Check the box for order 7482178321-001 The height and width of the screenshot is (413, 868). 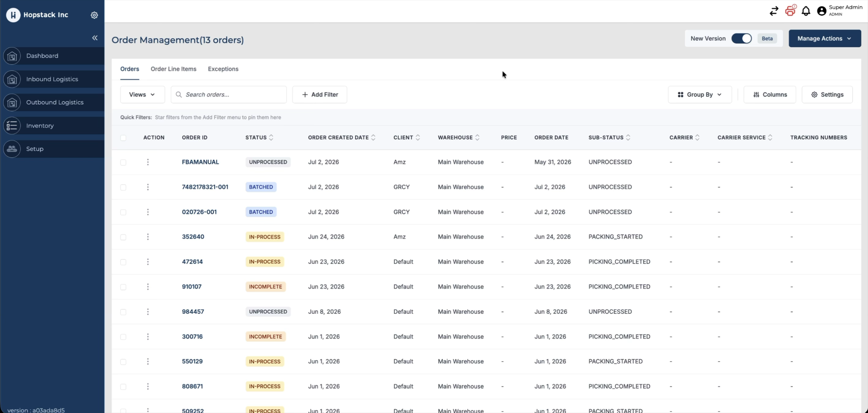[x=123, y=188]
